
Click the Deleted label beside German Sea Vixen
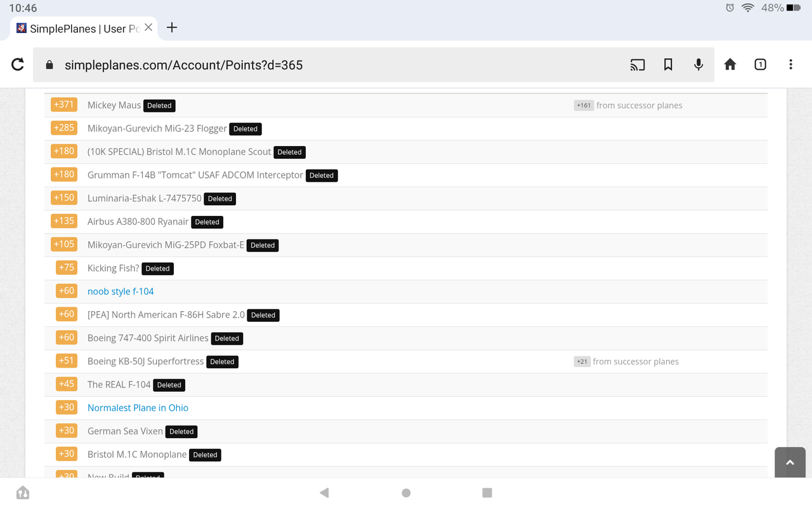181,431
